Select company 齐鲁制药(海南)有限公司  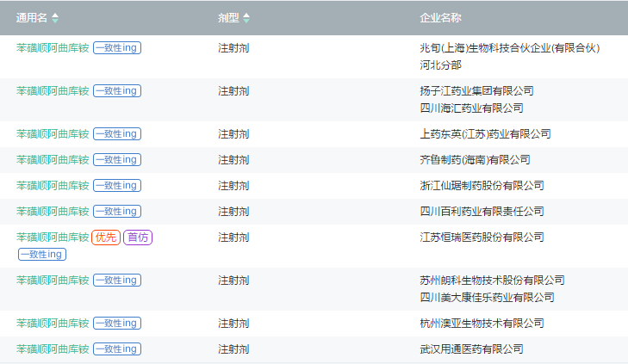click(x=475, y=160)
